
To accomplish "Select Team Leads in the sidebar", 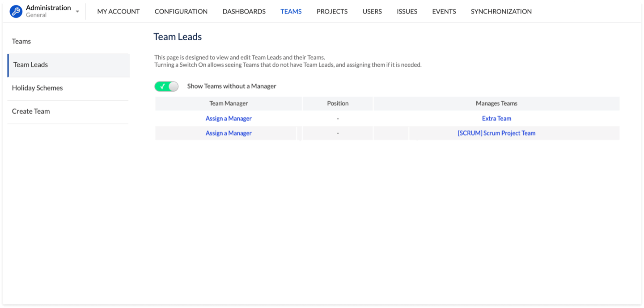I will click(30, 64).
